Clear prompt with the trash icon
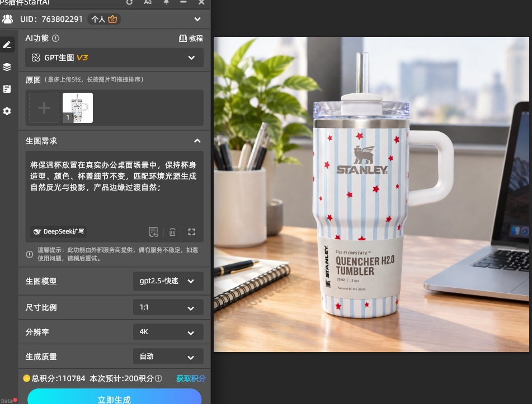532x404 pixels. click(172, 232)
